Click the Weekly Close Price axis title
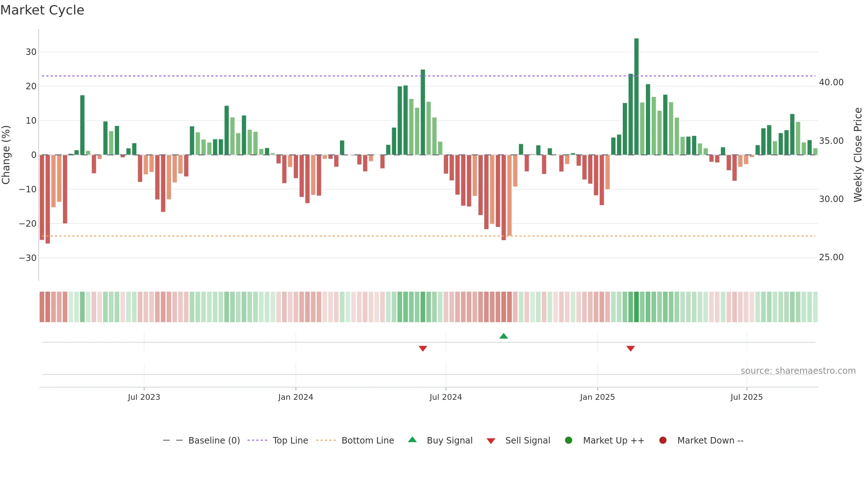 [x=858, y=155]
